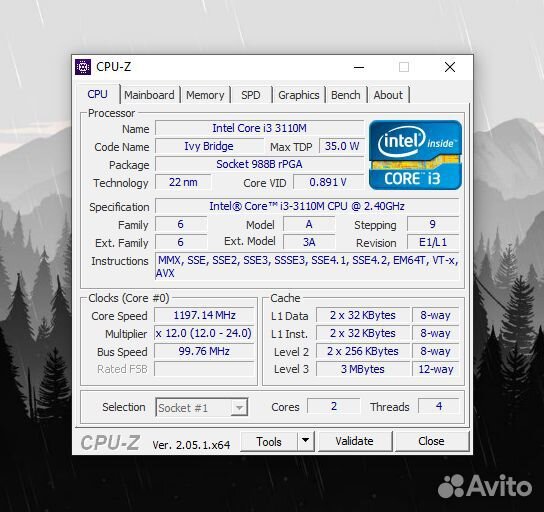Screen dimensions: 544x512
Task: Click the Validate button
Action: coord(355,441)
